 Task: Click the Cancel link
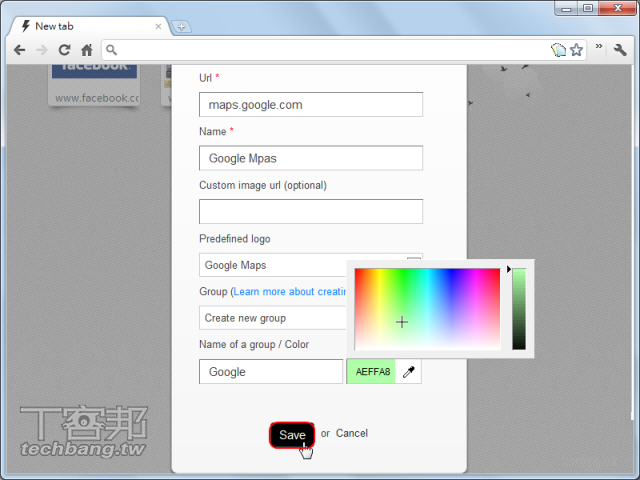[351, 433]
